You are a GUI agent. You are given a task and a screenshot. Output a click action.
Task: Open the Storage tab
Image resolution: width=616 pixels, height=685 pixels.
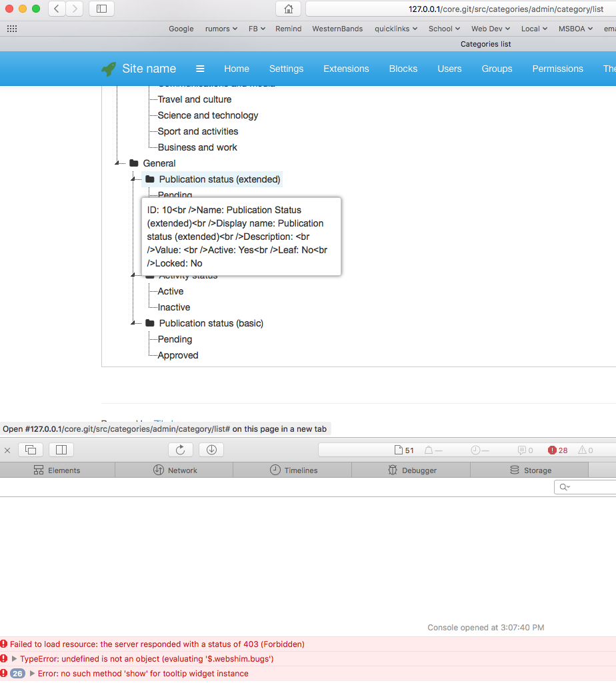pyautogui.click(x=530, y=470)
